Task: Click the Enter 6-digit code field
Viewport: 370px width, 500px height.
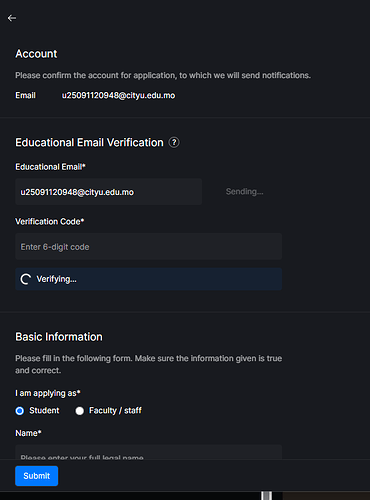Action: pyautogui.click(x=148, y=247)
